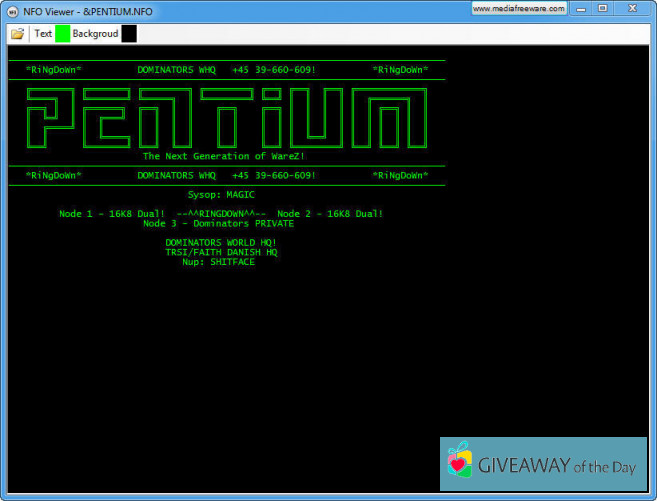This screenshot has width=657, height=501.
Task: Click the 'Node 3 - Dominators PRIVATE' line
Action: coord(218,223)
